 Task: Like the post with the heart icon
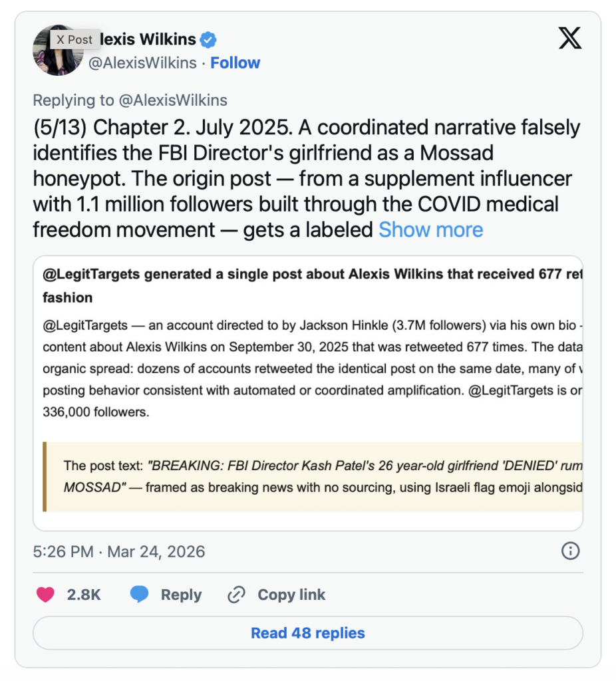(45, 595)
